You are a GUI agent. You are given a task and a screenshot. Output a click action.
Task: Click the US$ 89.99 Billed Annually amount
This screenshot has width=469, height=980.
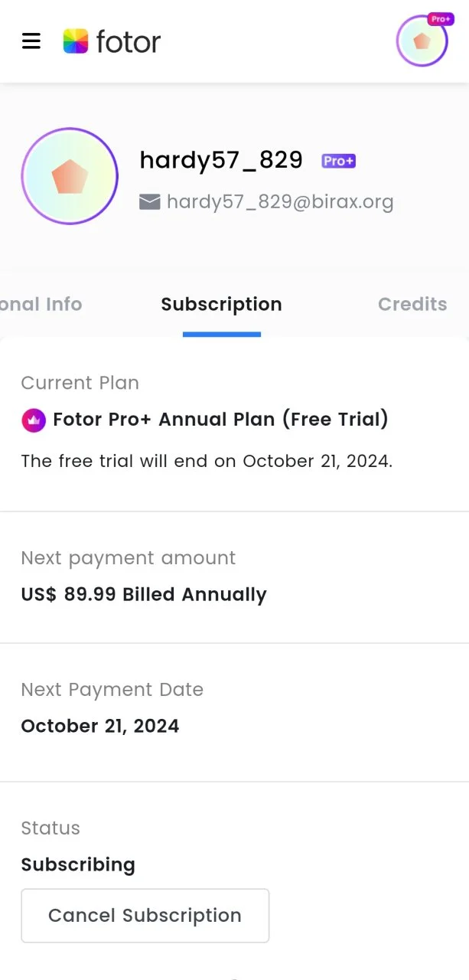point(144,595)
